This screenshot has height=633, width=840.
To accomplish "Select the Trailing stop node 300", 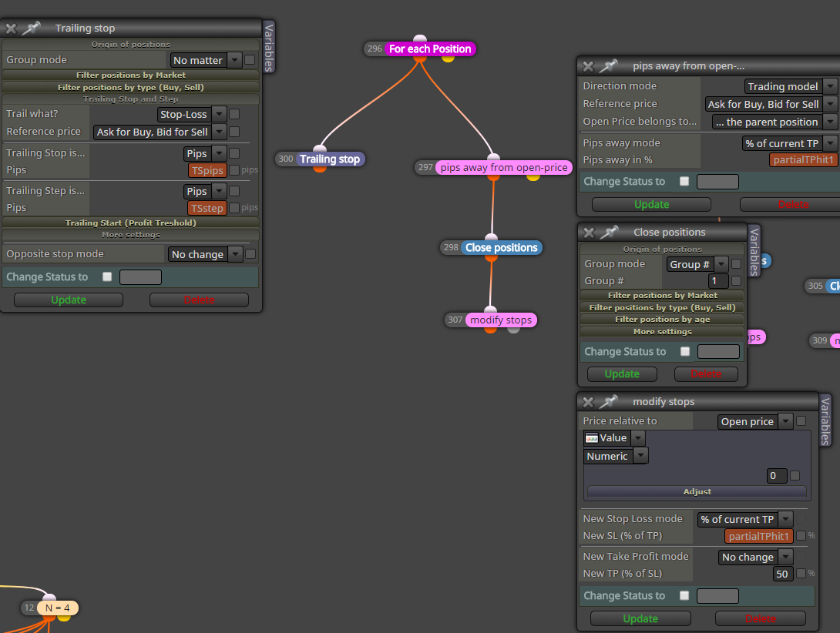I will (330, 159).
